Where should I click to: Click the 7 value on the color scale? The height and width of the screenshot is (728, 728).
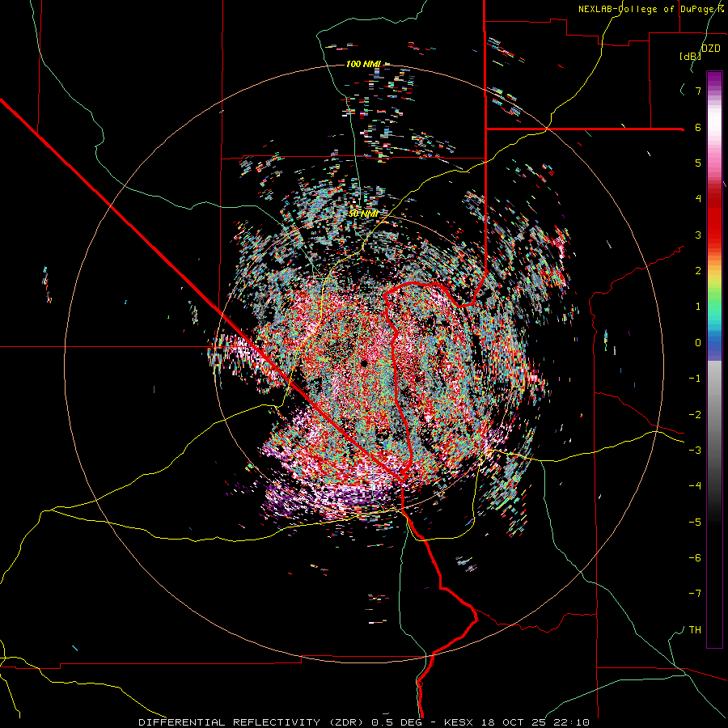coord(698,91)
